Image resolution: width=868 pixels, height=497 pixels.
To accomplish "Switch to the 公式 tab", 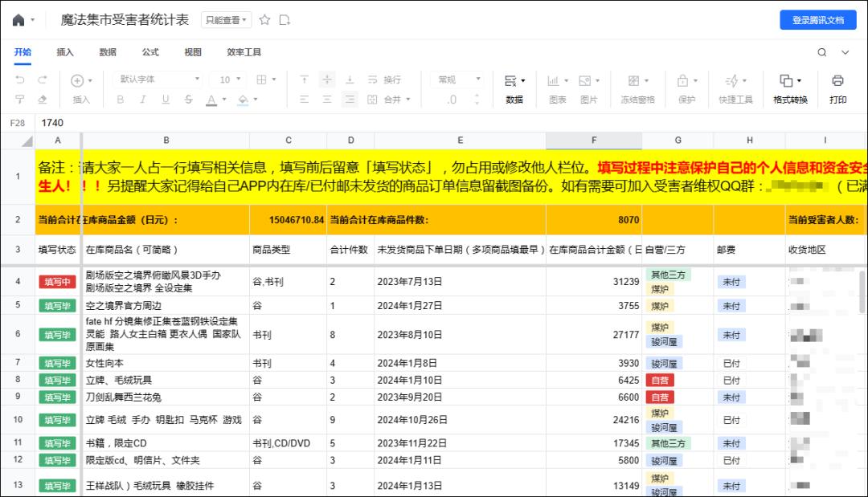I will [x=150, y=52].
